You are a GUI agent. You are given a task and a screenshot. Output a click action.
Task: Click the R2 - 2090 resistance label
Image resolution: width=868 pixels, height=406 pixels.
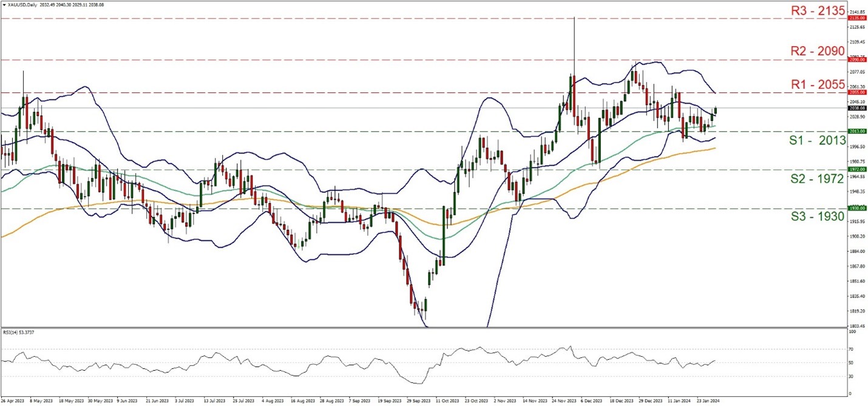tap(817, 51)
